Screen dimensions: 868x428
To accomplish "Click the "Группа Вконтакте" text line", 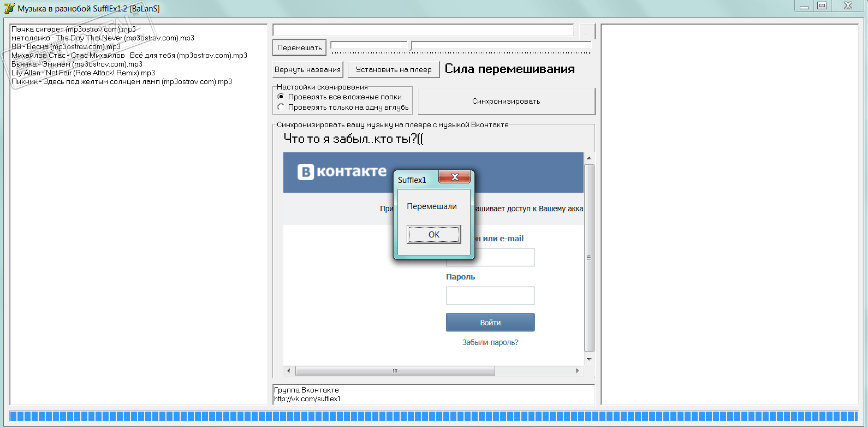I will (306, 390).
